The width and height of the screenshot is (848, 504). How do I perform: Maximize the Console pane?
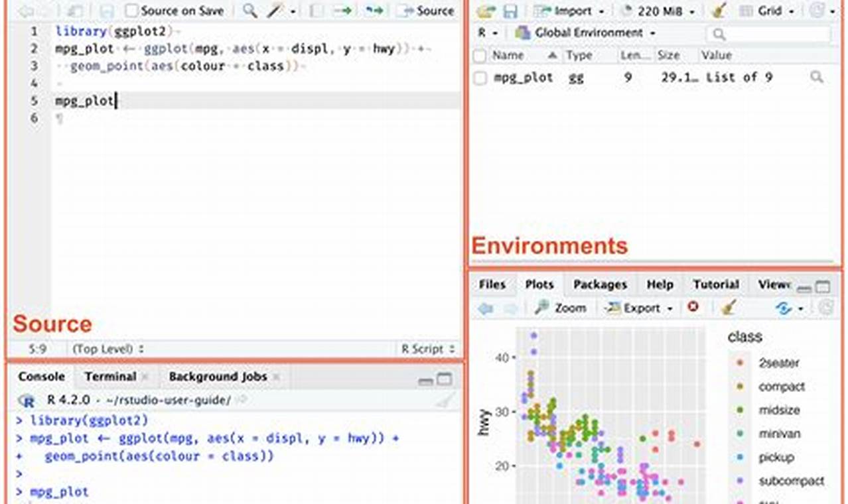[x=445, y=379]
